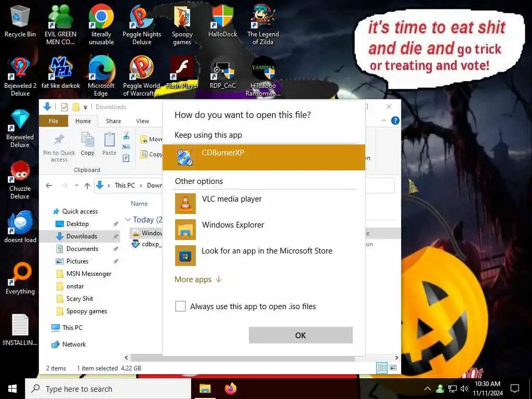Image resolution: width=532 pixels, height=399 pixels.
Task: Launch HalloDock shortcut
Action: (x=222, y=21)
